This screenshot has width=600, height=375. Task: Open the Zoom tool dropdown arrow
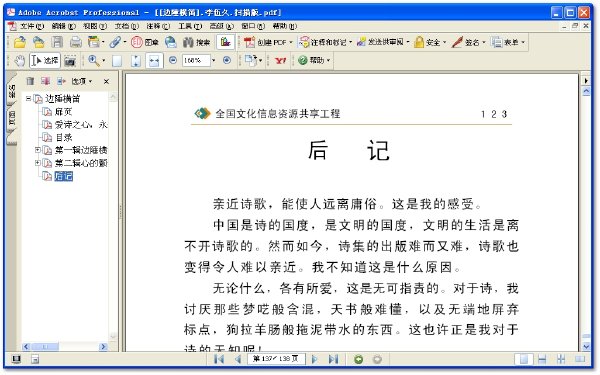point(104,60)
